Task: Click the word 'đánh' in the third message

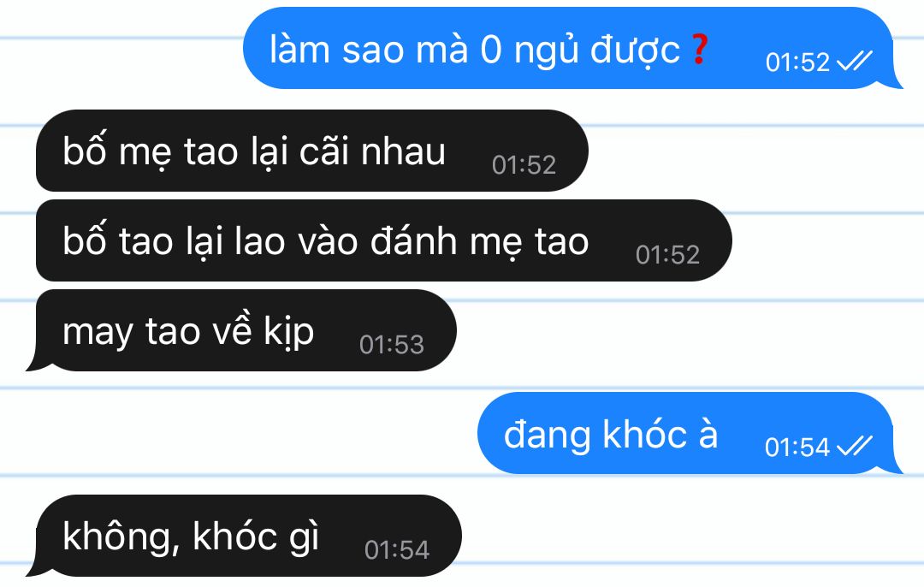Action: coord(414,240)
